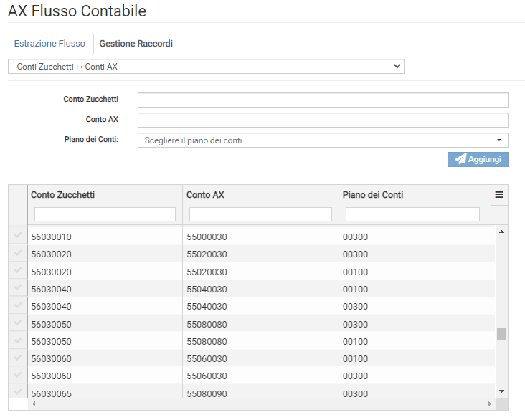Image resolution: width=525 pixels, height=420 pixels.
Task: Toggle checkmark on first 56030050 row
Action: click(x=18, y=323)
